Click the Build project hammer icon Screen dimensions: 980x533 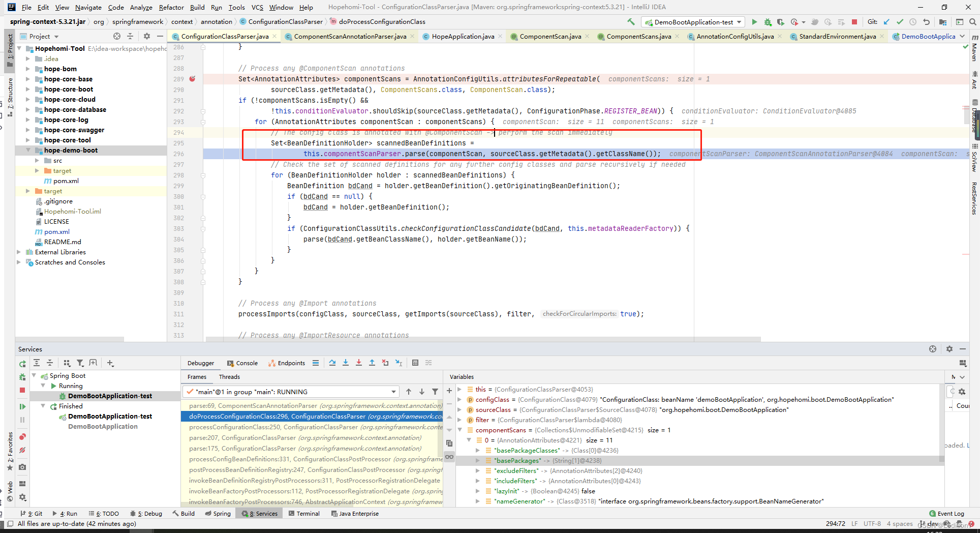631,22
